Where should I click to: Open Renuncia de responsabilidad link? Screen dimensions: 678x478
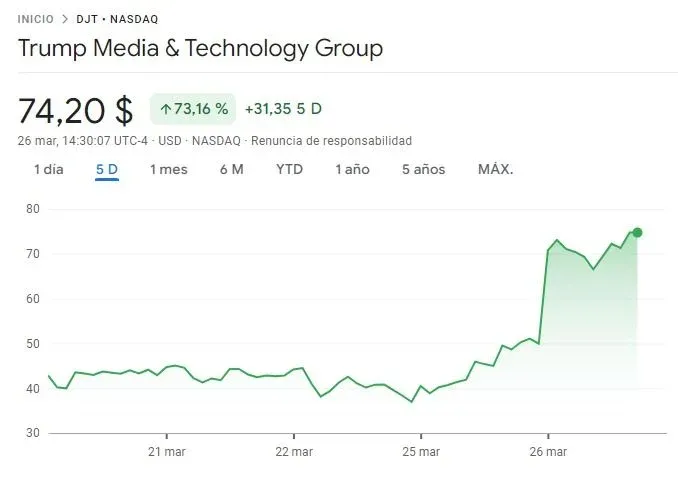pyautogui.click(x=331, y=141)
